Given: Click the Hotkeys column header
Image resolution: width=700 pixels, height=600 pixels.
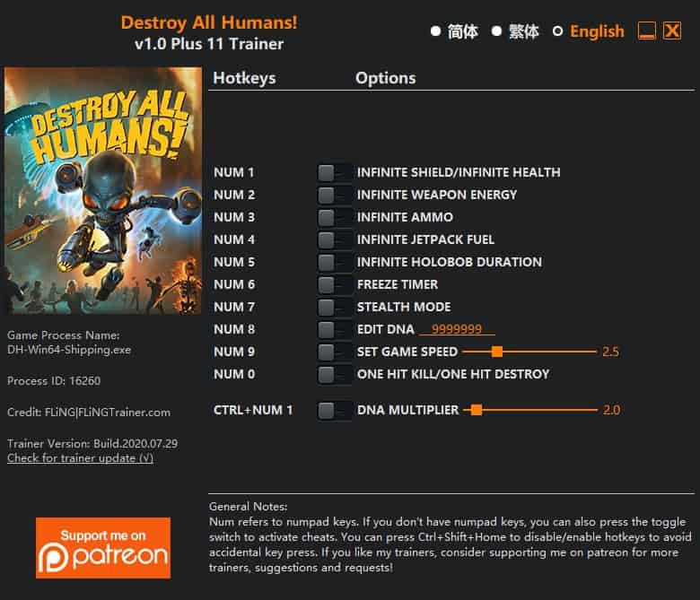Looking at the screenshot, I should pos(244,78).
